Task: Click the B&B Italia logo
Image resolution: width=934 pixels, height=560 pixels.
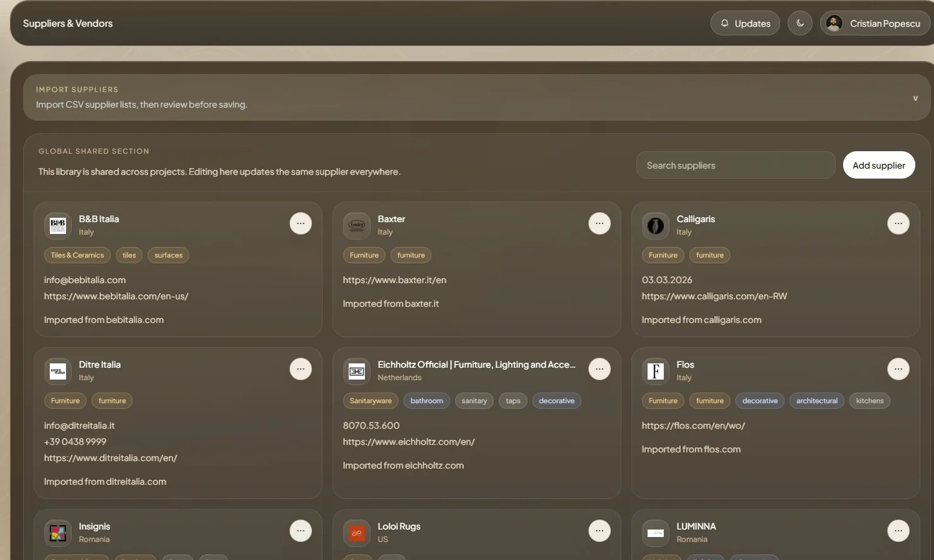Action: tap(58, 225)
